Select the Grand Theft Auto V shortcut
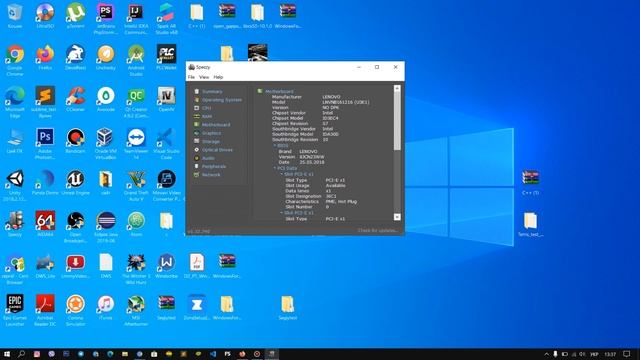The image size is (640, 360). 136,186
